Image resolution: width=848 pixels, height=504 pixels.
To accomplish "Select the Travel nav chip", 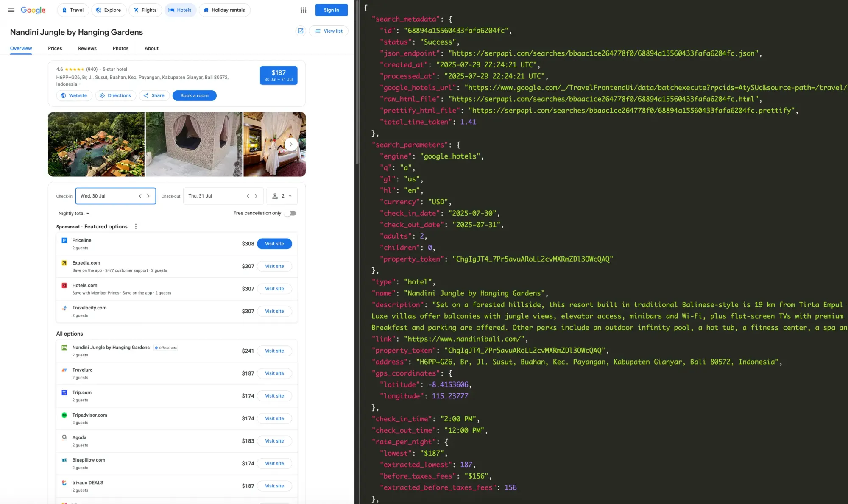I will 73,10.
